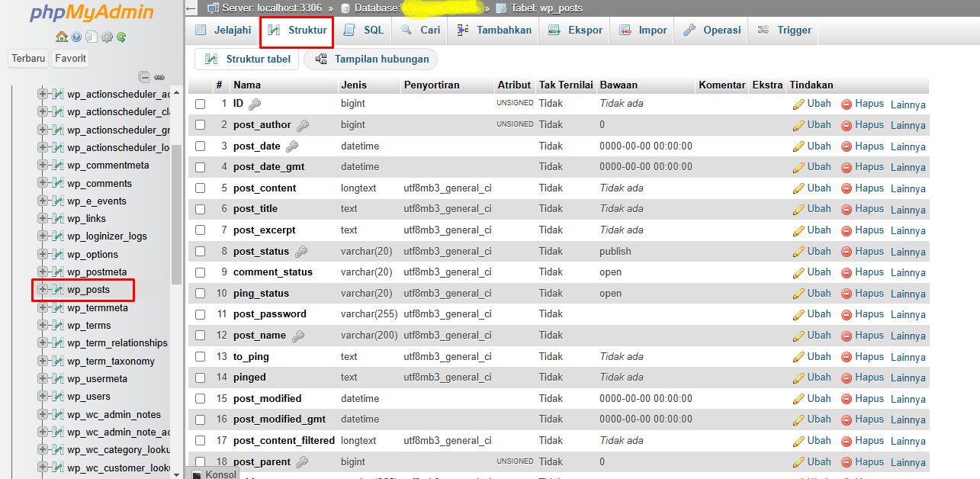Click the table icon beside wp_links
Screen dimensions: 980x479
57,219
